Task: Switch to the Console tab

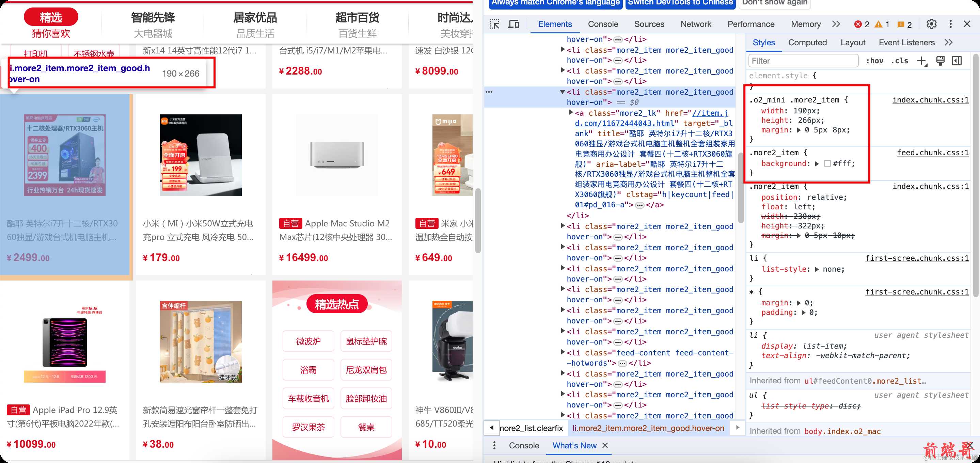Action: [603, 25]
